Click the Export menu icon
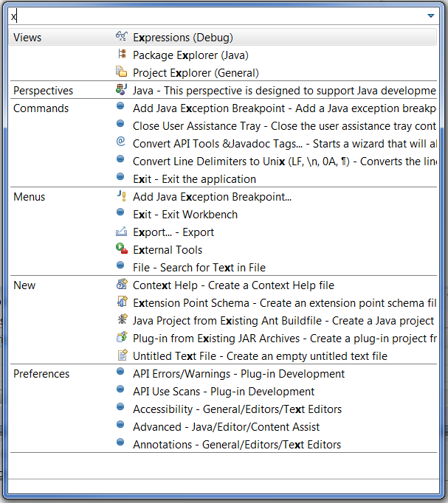The width and height of the screenshot is (448, 503). click(122, 232)
